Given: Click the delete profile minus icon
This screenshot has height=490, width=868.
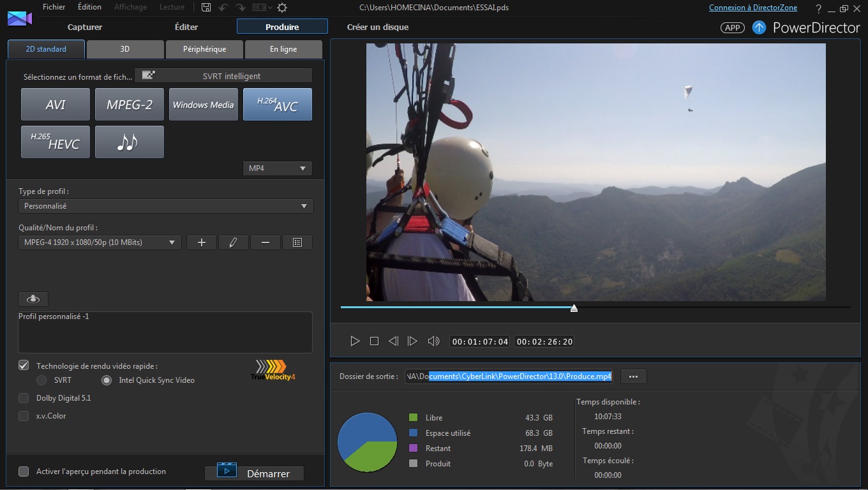Looking at the screenshot, I should pos(266,242).
